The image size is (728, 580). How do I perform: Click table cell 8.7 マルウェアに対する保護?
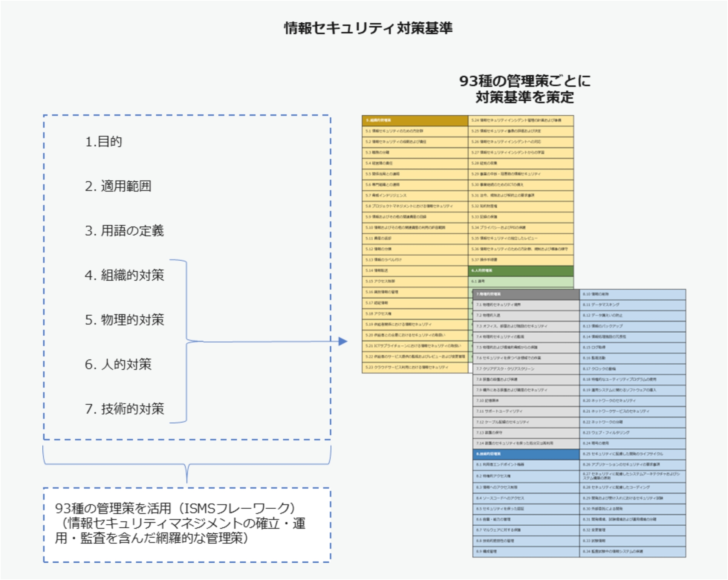(x=526, y=531)
